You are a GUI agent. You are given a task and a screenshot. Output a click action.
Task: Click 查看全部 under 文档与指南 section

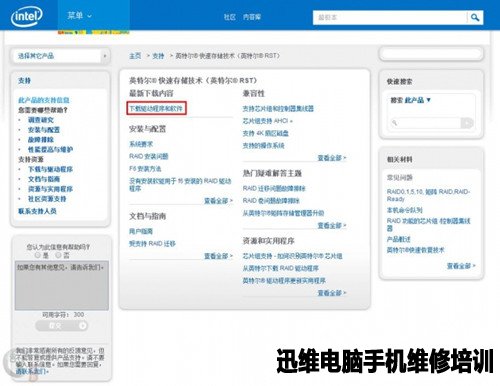(218, 256)
